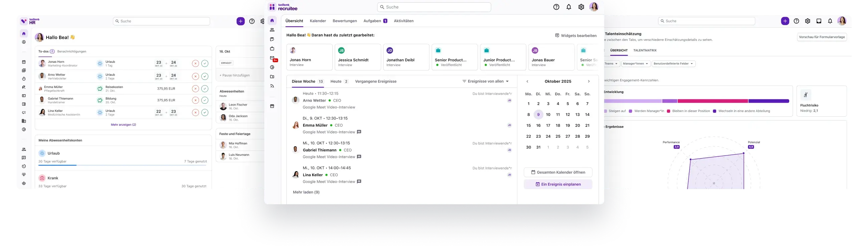The image size is (868, 248).
Task: Open the 'Benutzerdefinierte Felder' dropdown
Action: (x=674, y=64)
